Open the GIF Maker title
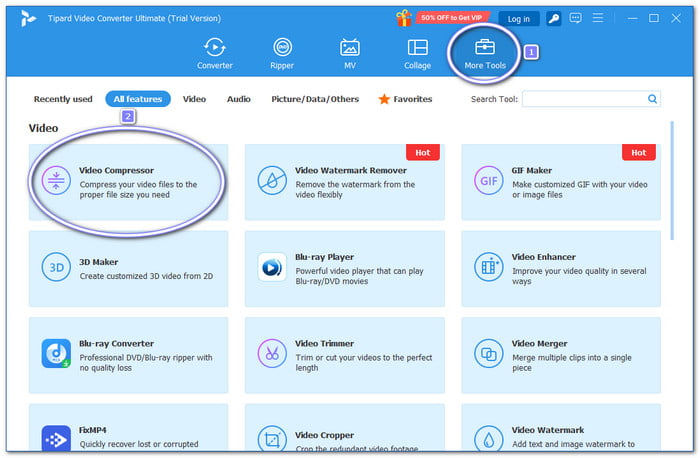The height and width of the screenshot is (458, 700). coord(532,171)
